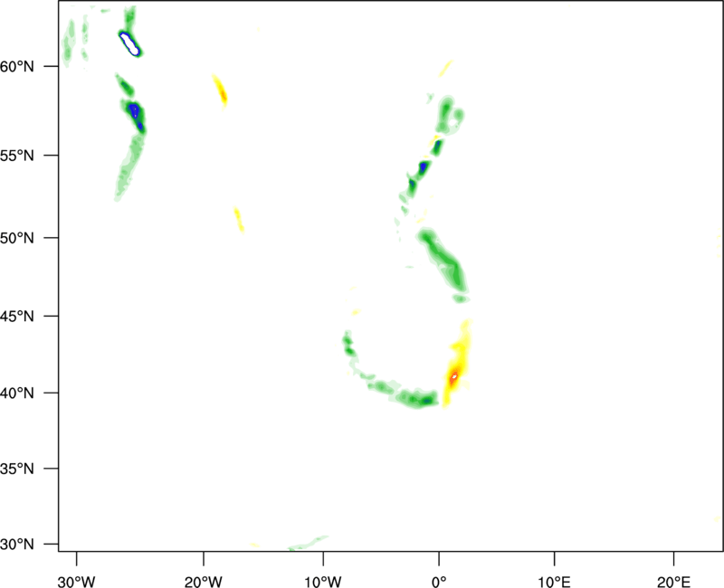Click the 20°W longitude label

(203, 582)
